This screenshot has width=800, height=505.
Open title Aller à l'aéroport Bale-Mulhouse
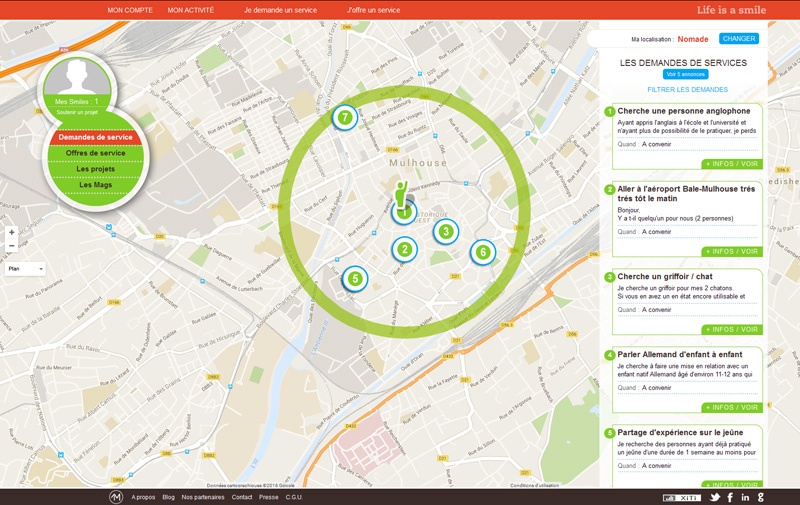(686, 194)
